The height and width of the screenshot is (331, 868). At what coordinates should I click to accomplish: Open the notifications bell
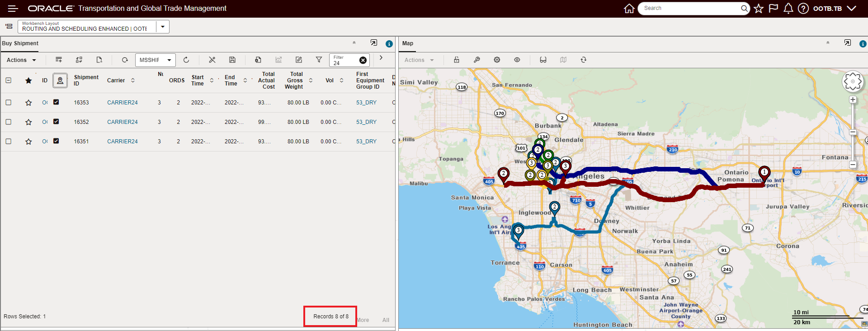coord(788,9)
